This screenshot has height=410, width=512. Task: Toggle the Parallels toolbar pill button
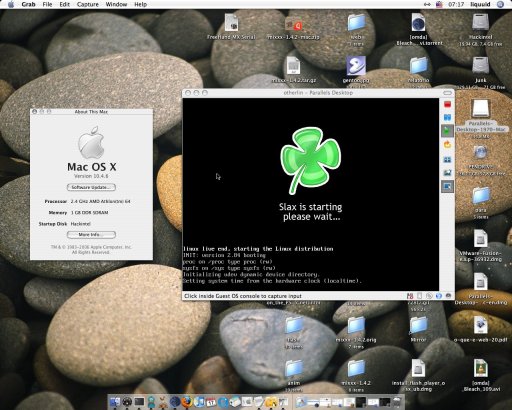click(447, 93)
